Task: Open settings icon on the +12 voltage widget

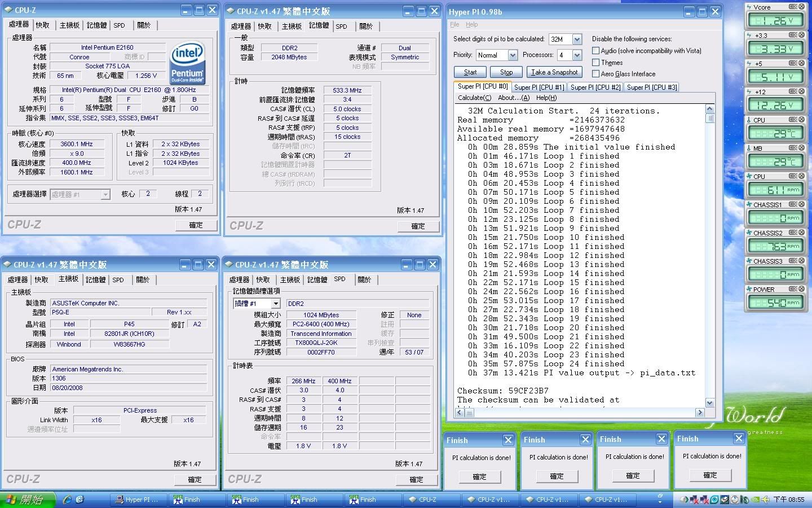Action: [792, 91]
